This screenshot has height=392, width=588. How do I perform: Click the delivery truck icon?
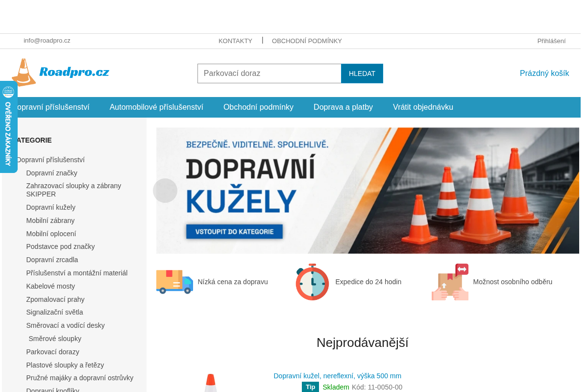174,282
